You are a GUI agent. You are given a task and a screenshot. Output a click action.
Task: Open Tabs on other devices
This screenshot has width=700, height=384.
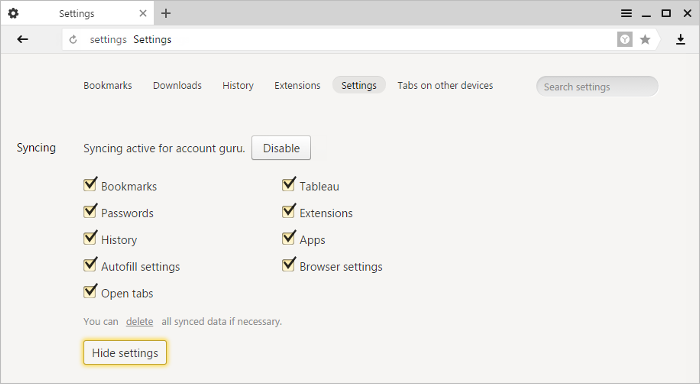tap(445, 85)
